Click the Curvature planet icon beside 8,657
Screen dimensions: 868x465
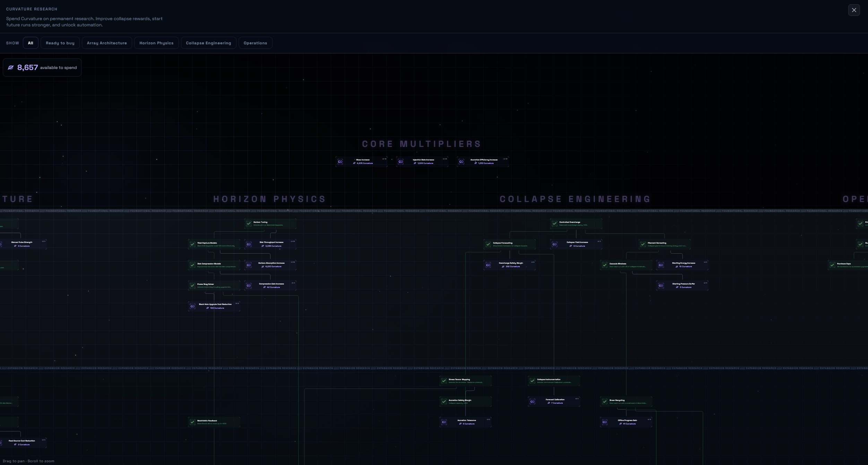[11, 68]
